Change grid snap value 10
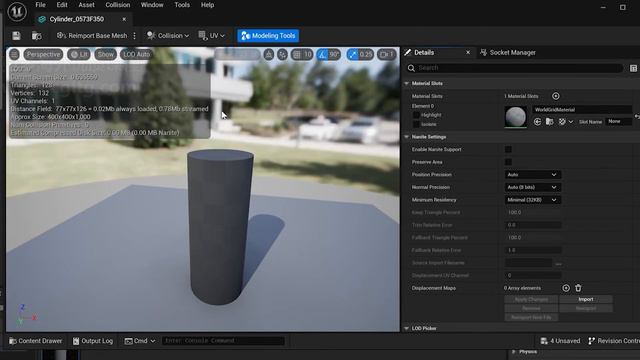The width and height of the screenshot is (640, 360). pyautogui.click(x=308, y=54)
